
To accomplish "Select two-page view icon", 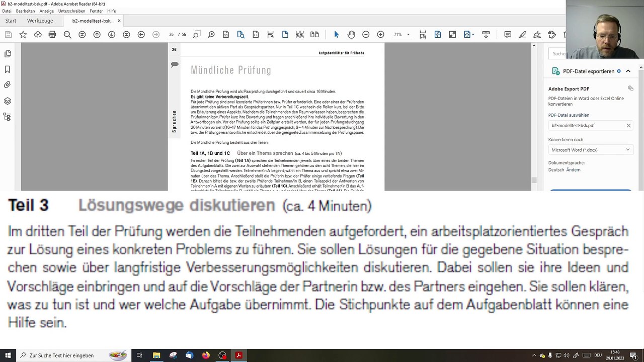I will [x=314, y=34].
